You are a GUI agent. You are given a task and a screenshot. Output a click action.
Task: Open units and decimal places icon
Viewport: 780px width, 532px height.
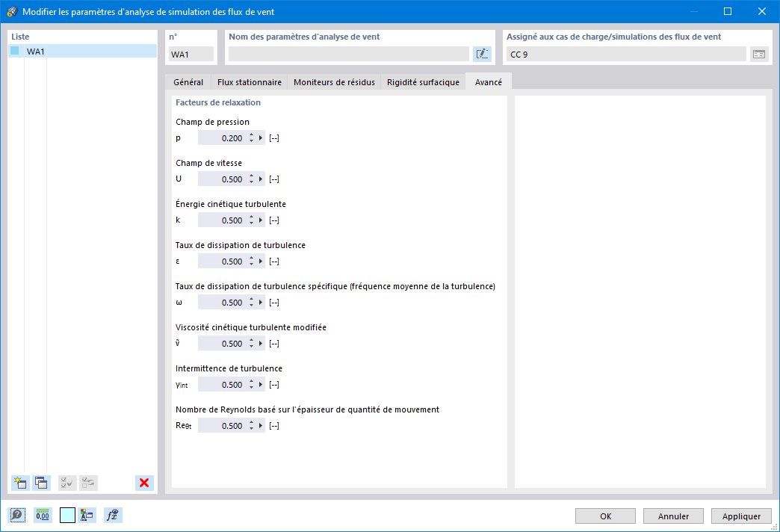pyautogui.click(x=43, y=515)
